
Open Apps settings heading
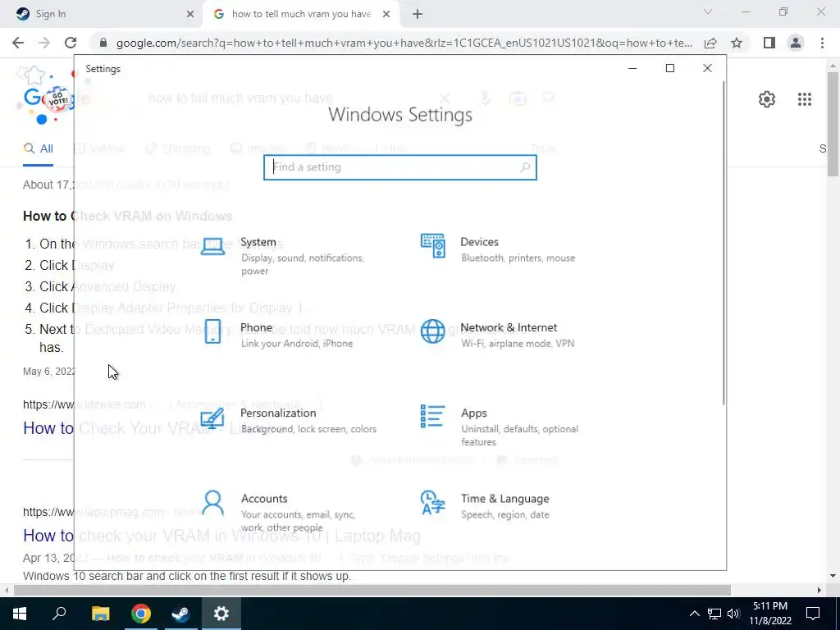pyautogui.click(x=474, y=413)
